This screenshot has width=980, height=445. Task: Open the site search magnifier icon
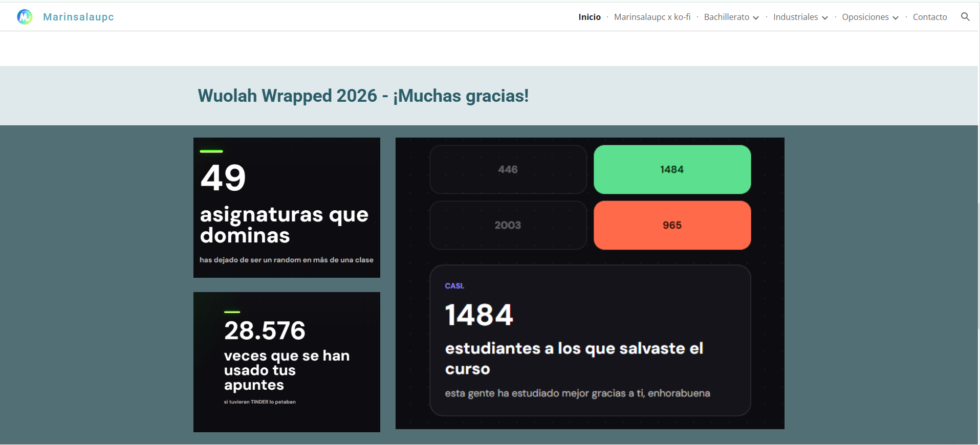coord(965,17)
